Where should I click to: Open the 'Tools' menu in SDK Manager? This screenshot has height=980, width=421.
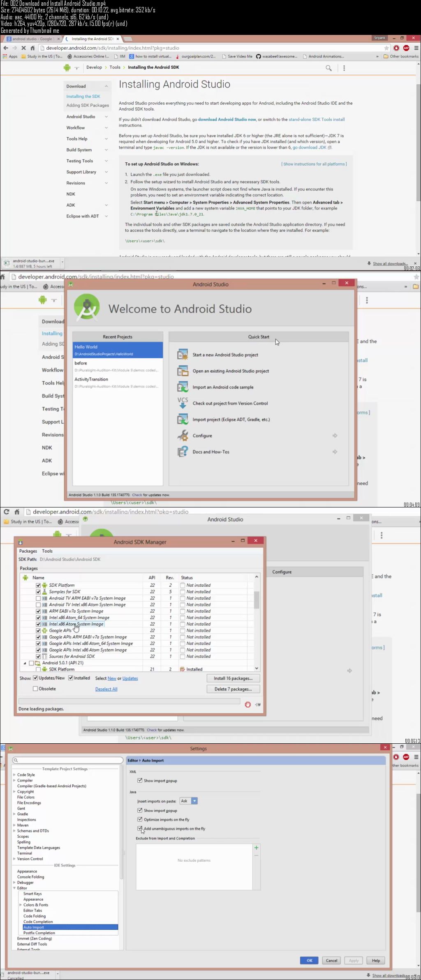47,551
